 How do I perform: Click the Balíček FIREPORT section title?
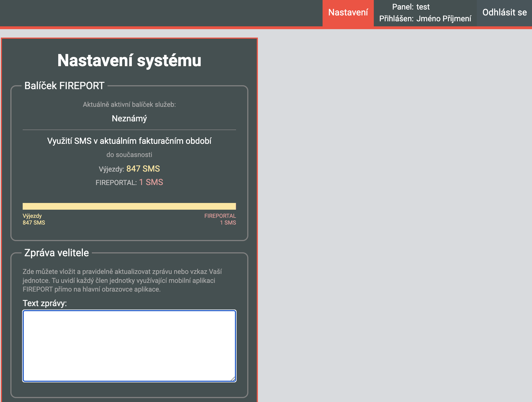click(x=64, y=86)
